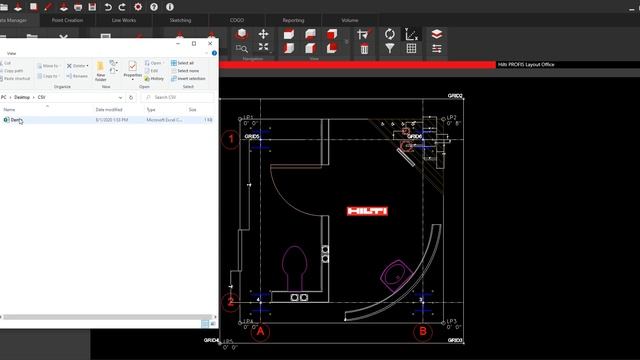Viewport: 640px width, 360px height.
Task: Click the Search CSV input field
Action: point(178,97)
